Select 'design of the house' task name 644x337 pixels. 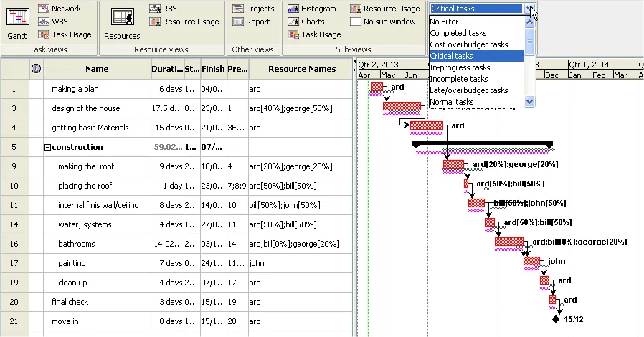coord(86,108)
